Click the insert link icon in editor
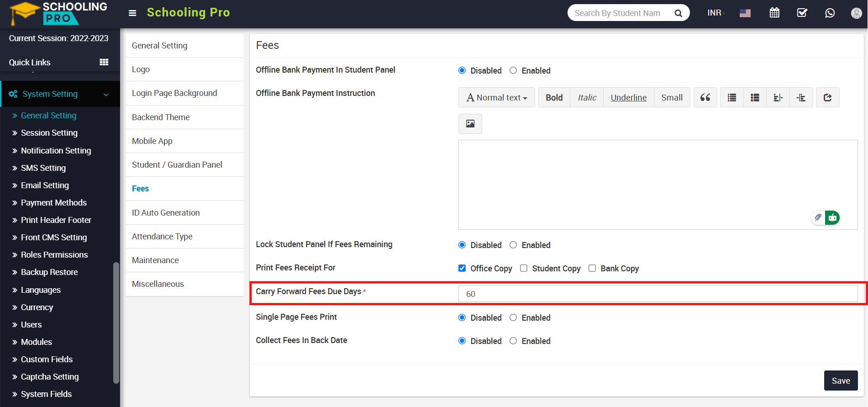The image size is (868, 407). coord(828,97)
